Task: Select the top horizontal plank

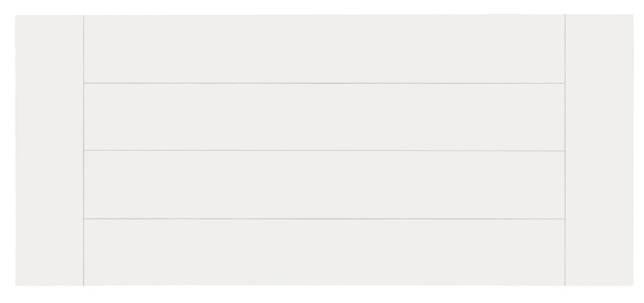Action: [324, 49]
